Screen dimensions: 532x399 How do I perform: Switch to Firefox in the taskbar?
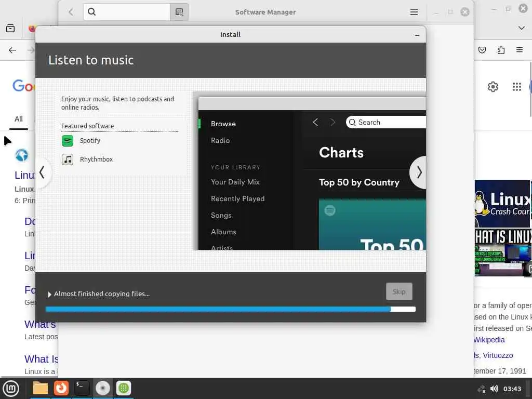tap(61, 388)
